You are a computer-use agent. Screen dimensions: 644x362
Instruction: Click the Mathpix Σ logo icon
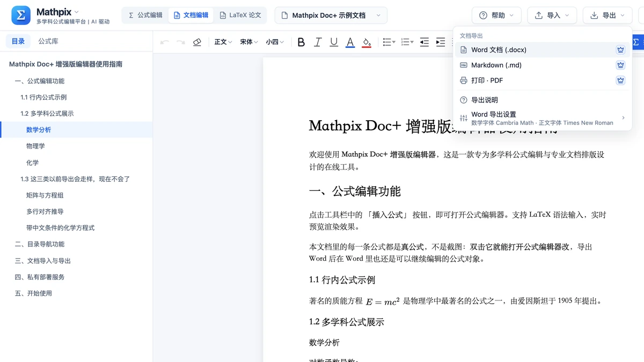[x=21, y=15]
